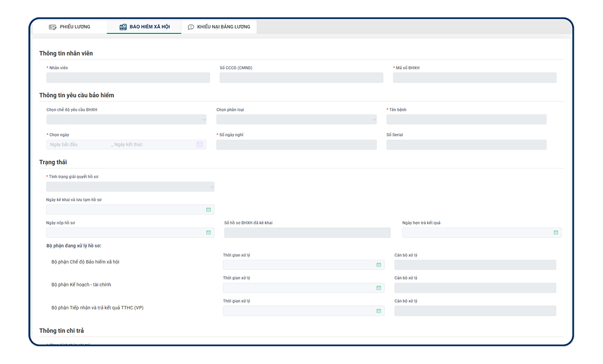Expand Tình trạng giải quyết hồ sơ dropdown
603x364 pixels.
click(130, 187)
